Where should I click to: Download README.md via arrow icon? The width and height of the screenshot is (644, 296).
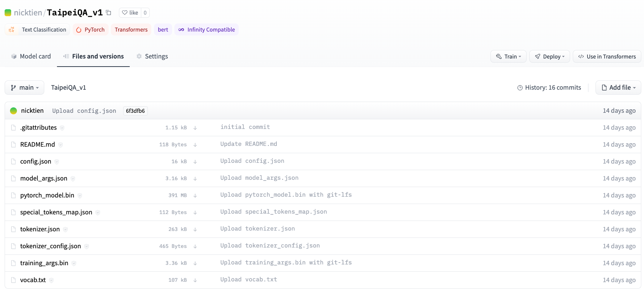coord(195,145)
